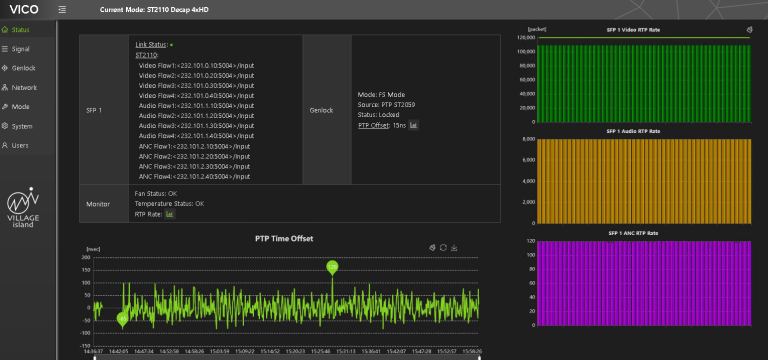768x360 pixels.
Task: Select Genlock in the sidebar
Action: tap(24, 68)
